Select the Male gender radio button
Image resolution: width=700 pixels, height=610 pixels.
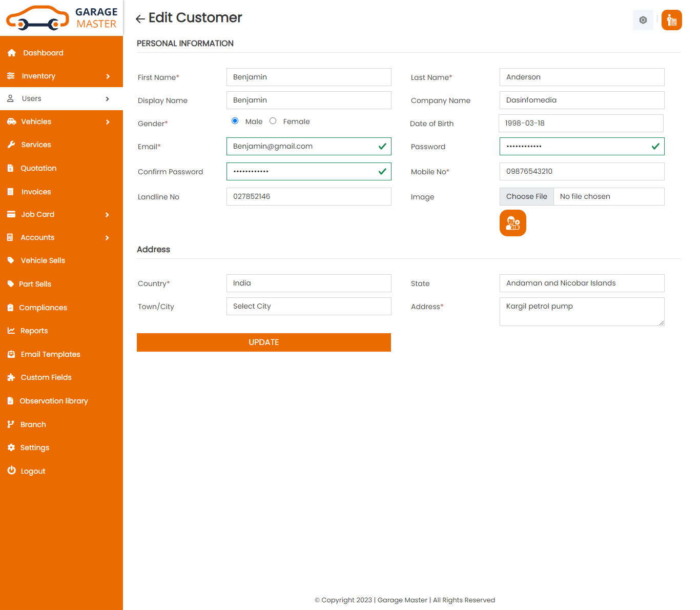coord(235,121)
